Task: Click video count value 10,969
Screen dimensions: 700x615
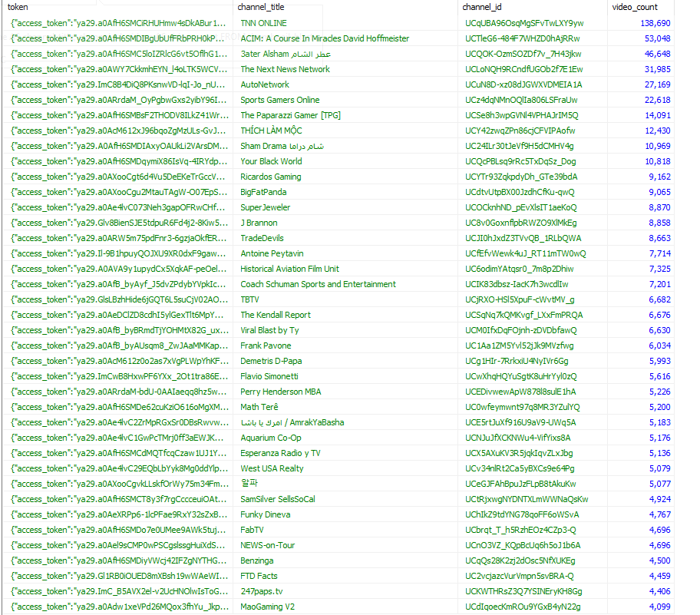Action: pos(658,146)
